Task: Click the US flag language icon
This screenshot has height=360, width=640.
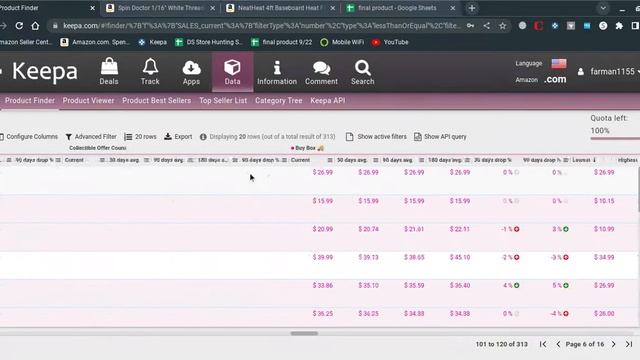Action: [x=559, y=63]
